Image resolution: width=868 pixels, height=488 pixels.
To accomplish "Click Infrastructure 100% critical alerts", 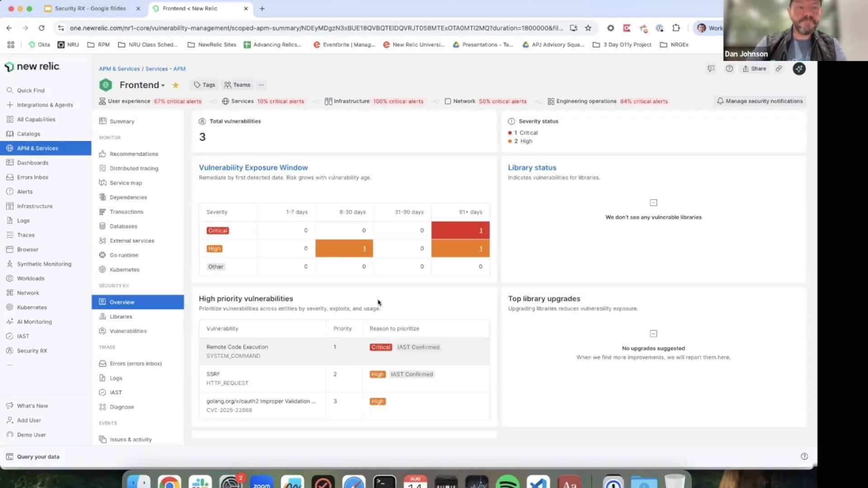I will 374,101.
